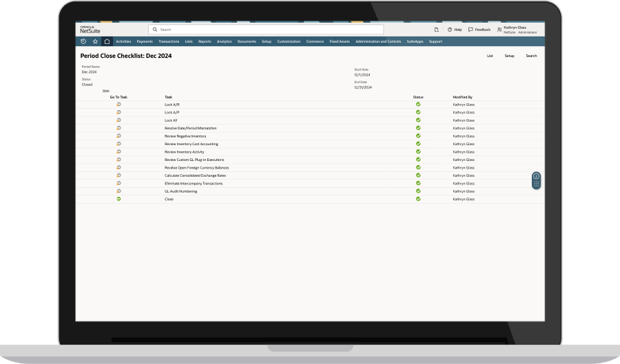
Task: Click the Feedback button
Action: coord(479,30)
